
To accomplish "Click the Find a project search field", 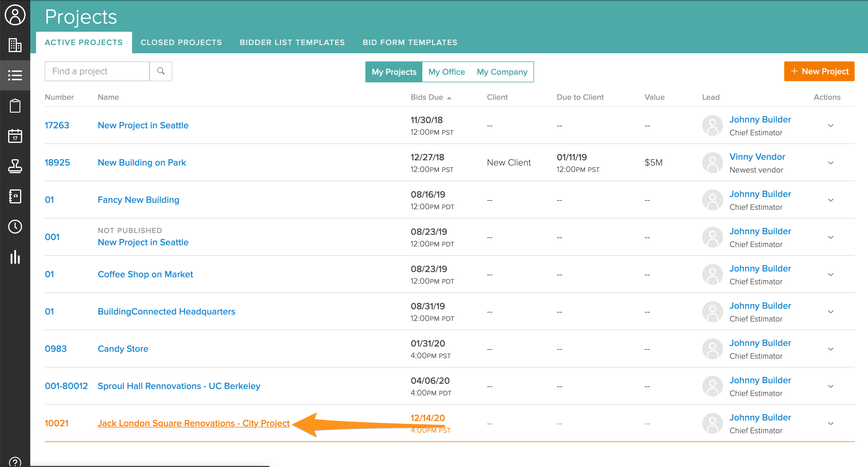I will point(97,71).
